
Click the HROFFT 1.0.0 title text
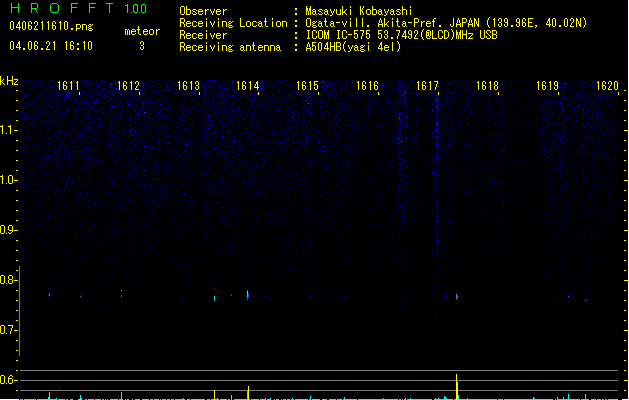coord(79,8)
